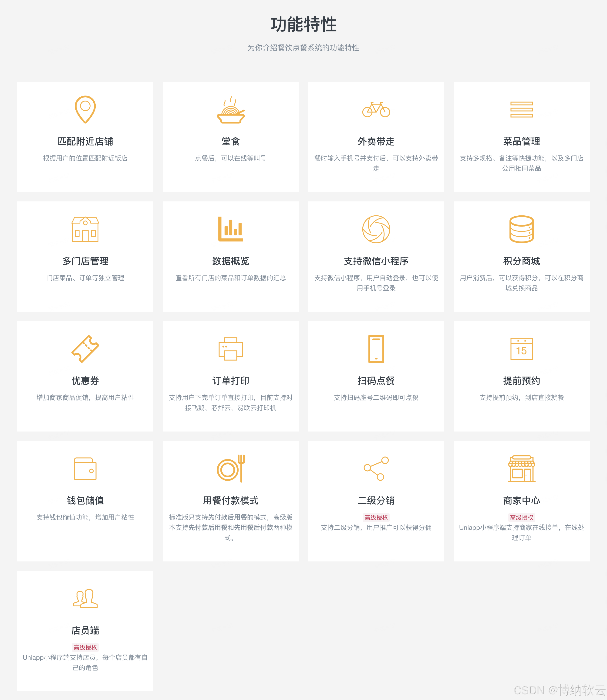
Task: Click the plate and fork icon
Action: point(231,469)
